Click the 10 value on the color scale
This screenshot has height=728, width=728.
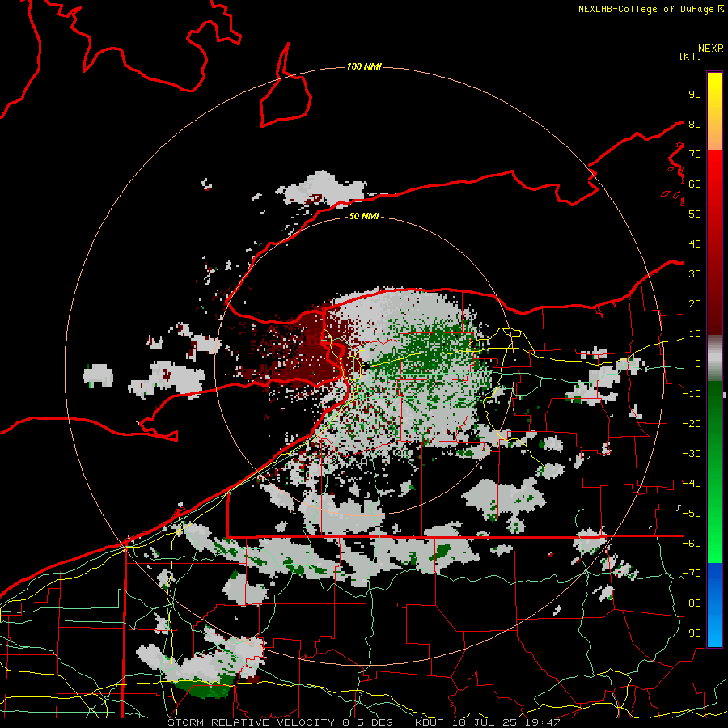(x=695, y=334)
